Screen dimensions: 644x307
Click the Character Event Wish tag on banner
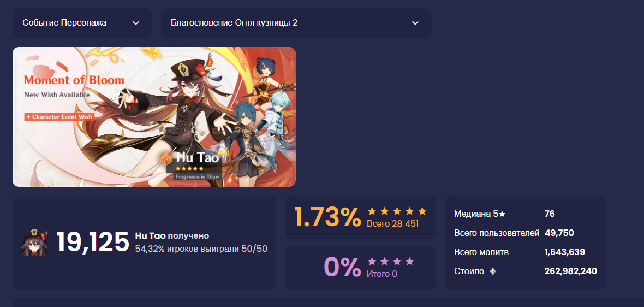[59, 117]
